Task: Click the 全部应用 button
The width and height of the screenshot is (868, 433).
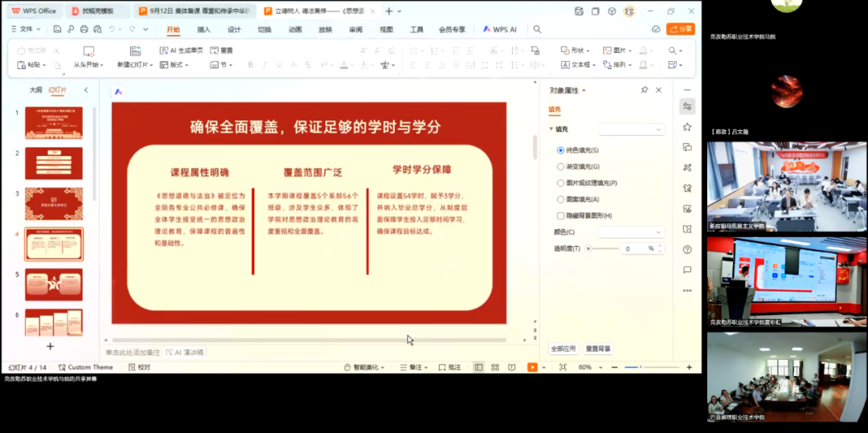Action: [563, 349]
